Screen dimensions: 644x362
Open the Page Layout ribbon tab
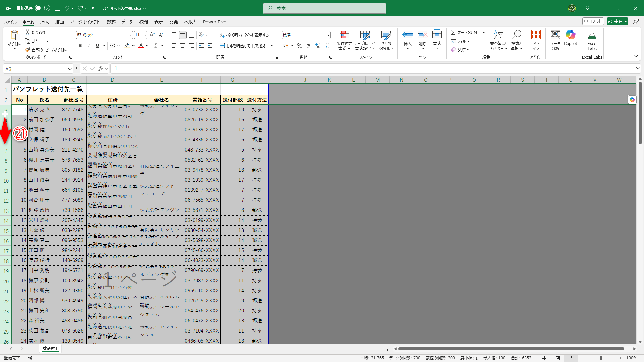tap(85, 22)
